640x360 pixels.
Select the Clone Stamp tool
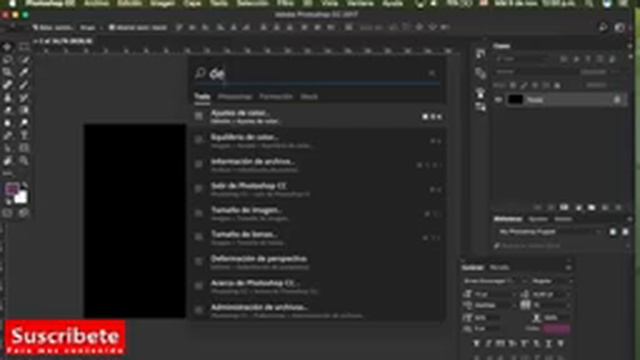pos(7,98)
